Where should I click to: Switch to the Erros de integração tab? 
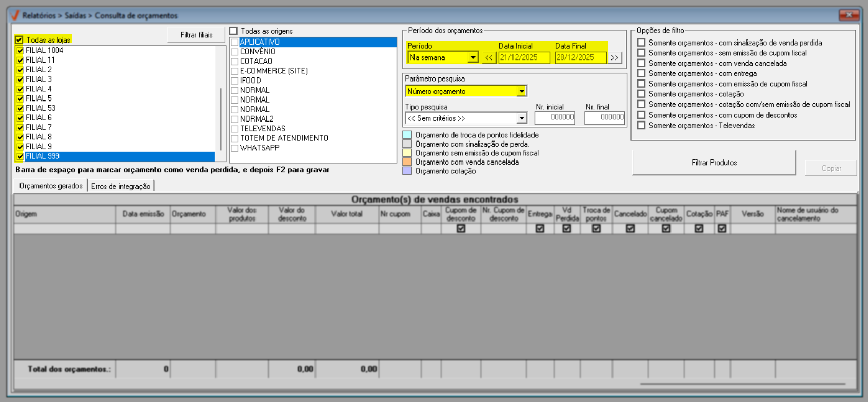click(x=121, y=186)
